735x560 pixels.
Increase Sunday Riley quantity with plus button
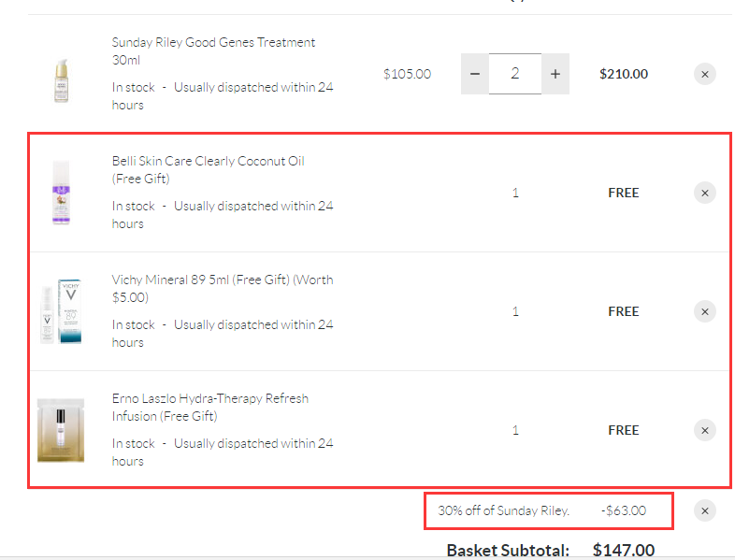tap(555, 74)
